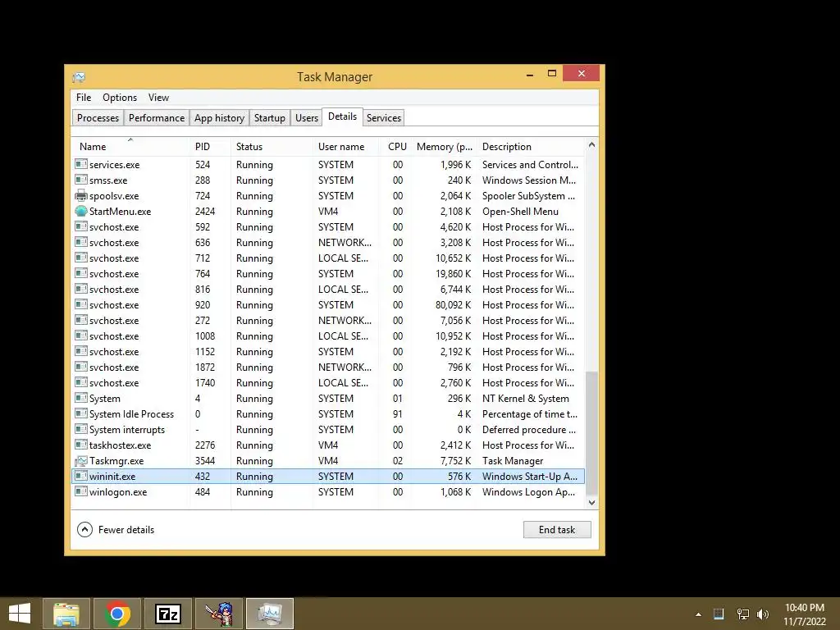Click the CPU value '91'
This screenshot has width=840, height=630.
398,414
